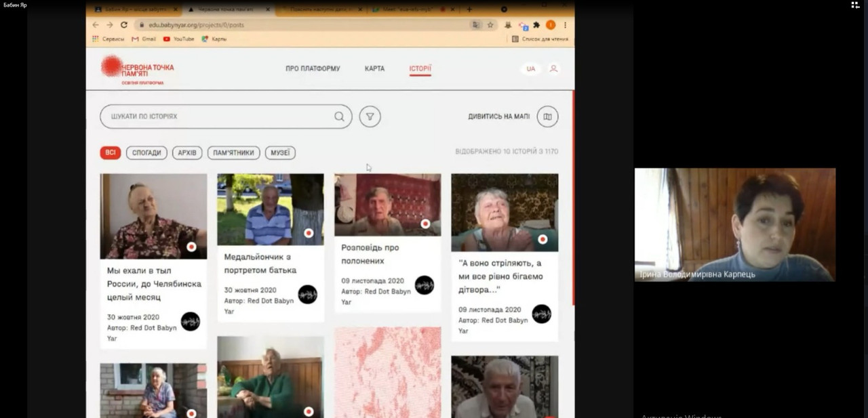
Task: Open Карты bookmark
Action: point(214,39)
